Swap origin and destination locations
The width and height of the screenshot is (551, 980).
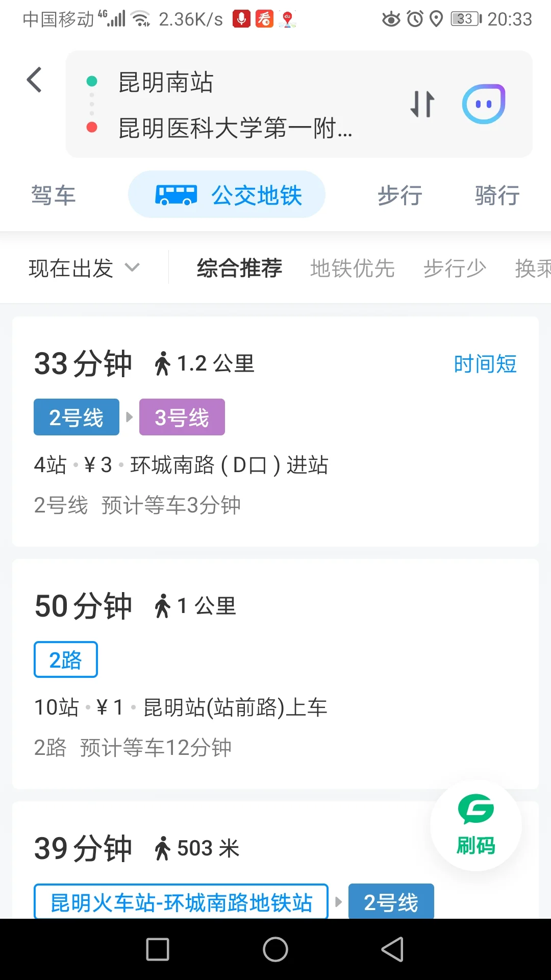coord(422,103)
